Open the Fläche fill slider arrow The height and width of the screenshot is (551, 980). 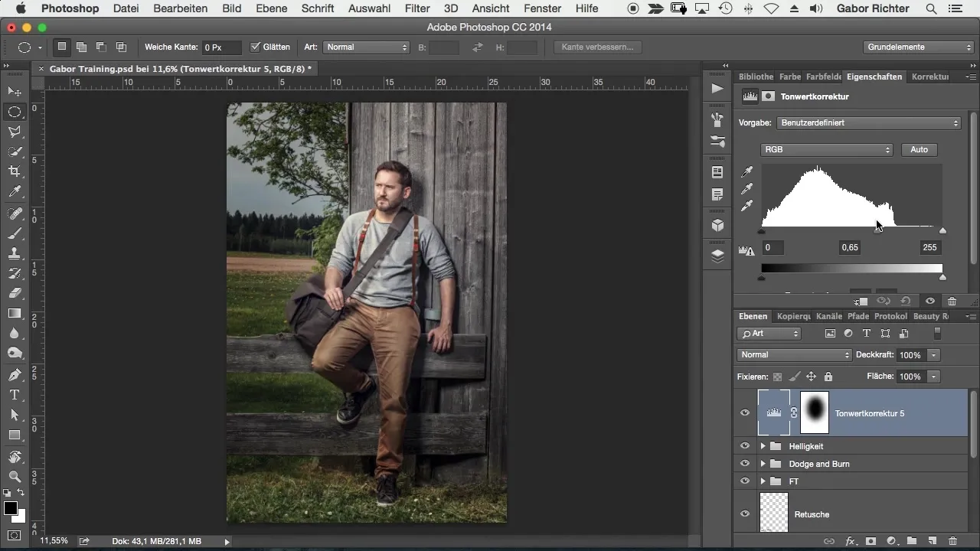(933, 377)
